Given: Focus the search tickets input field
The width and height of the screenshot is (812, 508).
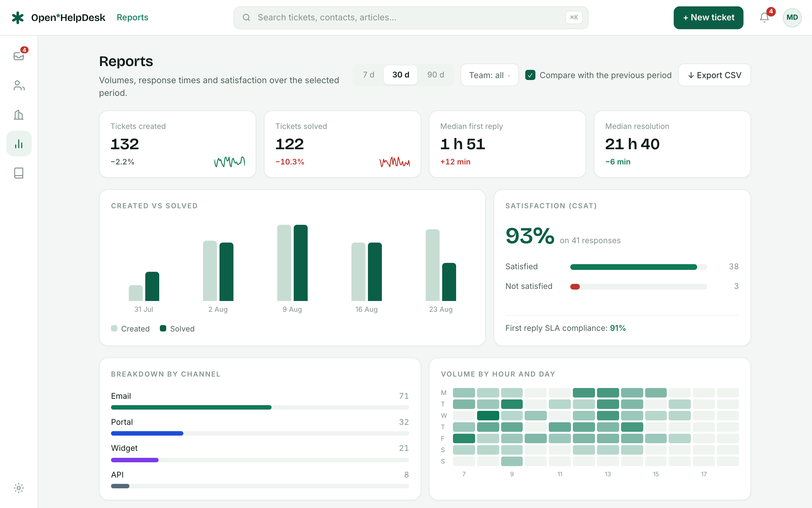Looking at the screenshot, I should coord(411,17).
